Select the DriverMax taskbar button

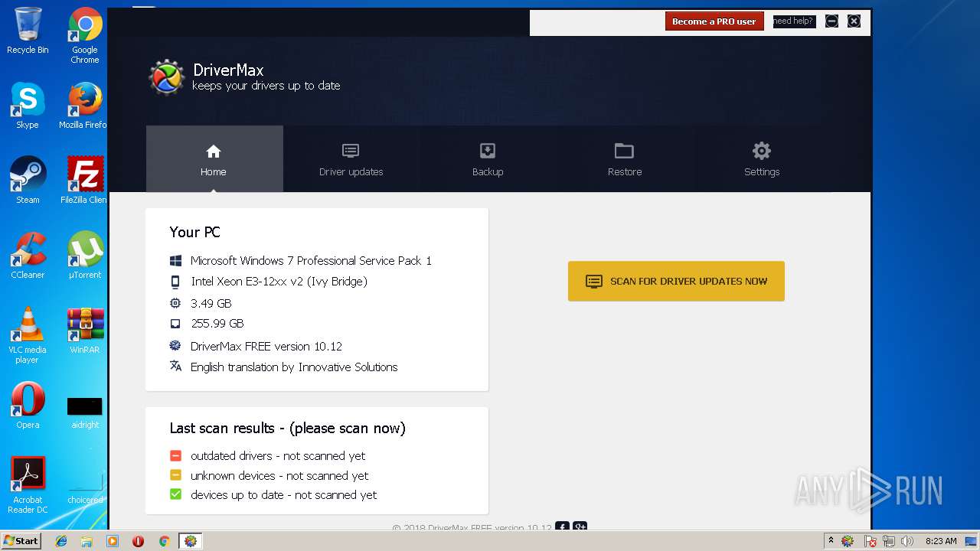pos(190,541)
